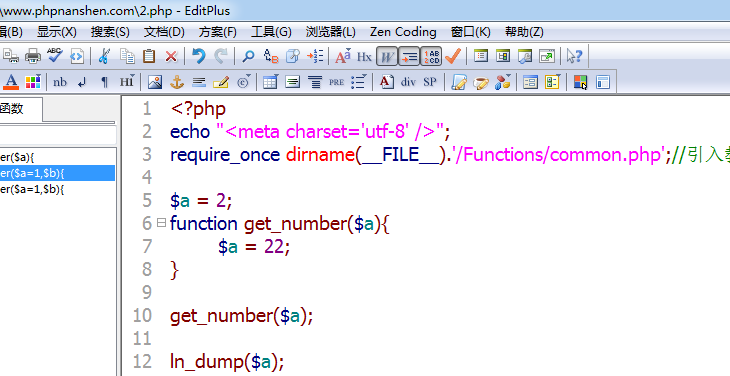Insert paragraph tag with pilcrow icon
This screenshot has height=376, width=730.
coord(104,83)
